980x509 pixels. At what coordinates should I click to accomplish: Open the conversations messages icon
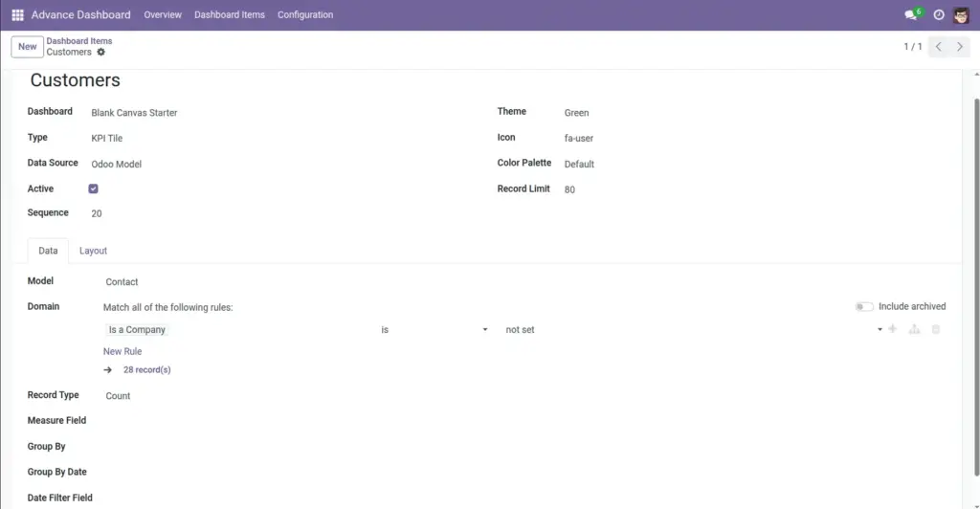coord(911,14)
